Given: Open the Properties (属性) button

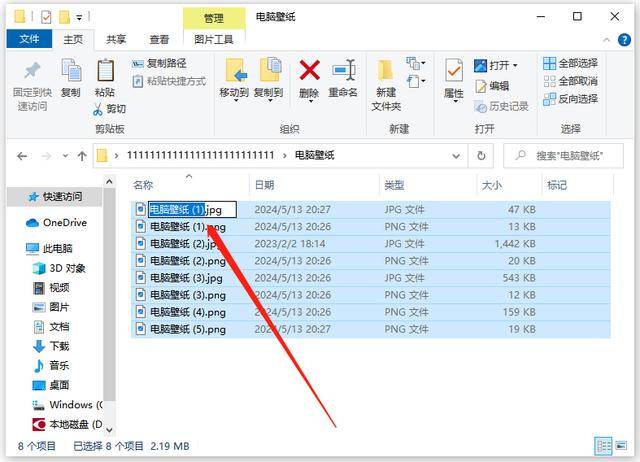Looking at the screenshot, I should click(x=454, y=80).
